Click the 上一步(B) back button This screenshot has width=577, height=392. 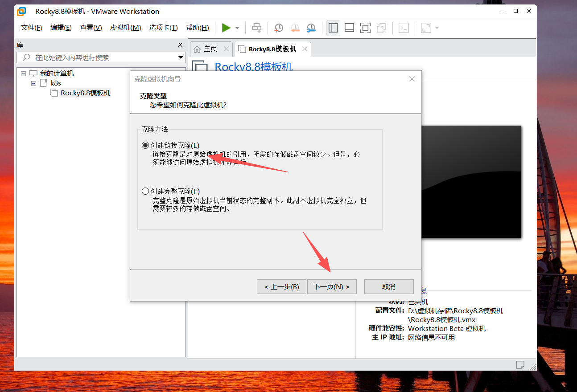(282, 286)
